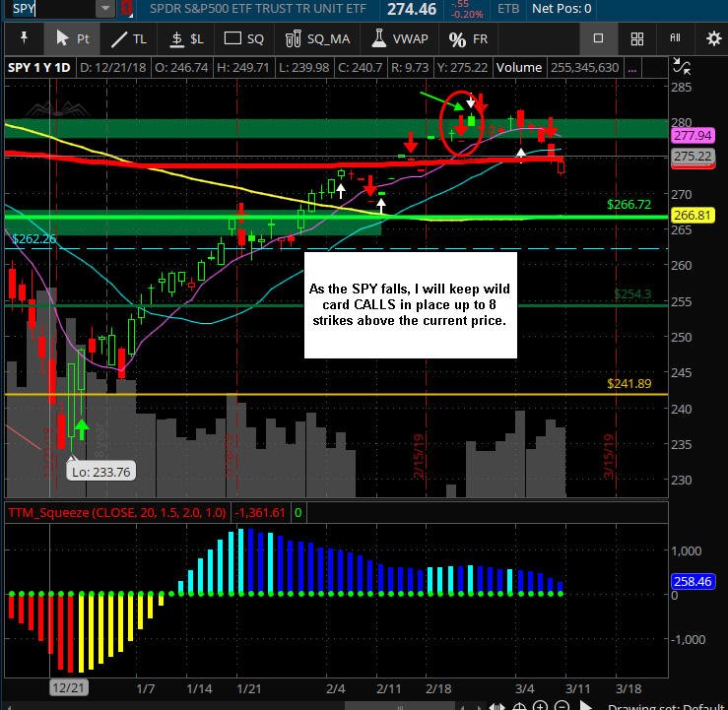The width and height of the screenshot is (728, 710).
Task: Select the Pt pointer tool
Action: tap(72, 38)
